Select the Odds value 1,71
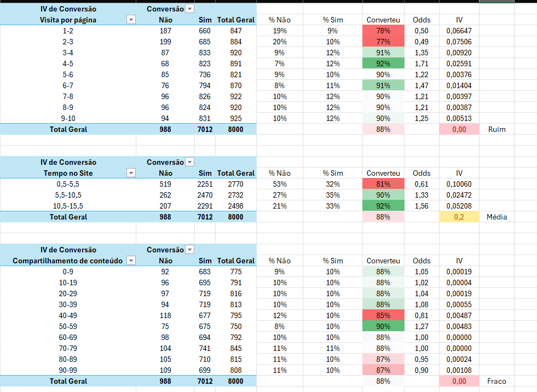The image size is (537, 392). point(421,64)
